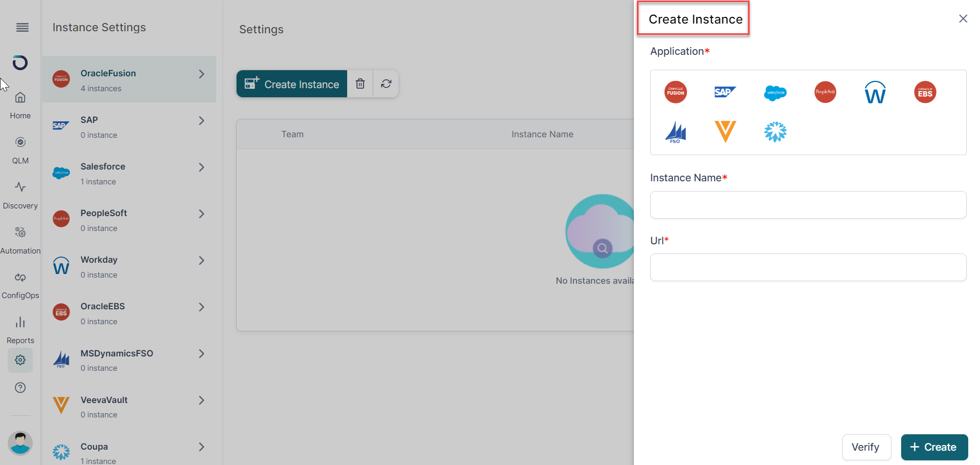Select SAP in instance list

pyautogui.click(x=129, y=126)
